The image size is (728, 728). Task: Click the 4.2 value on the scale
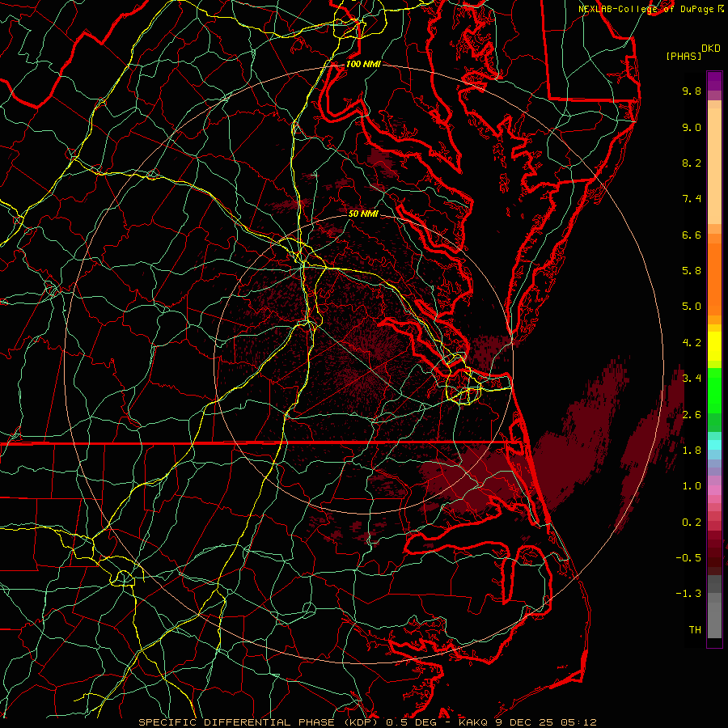(x=692, y=343)
